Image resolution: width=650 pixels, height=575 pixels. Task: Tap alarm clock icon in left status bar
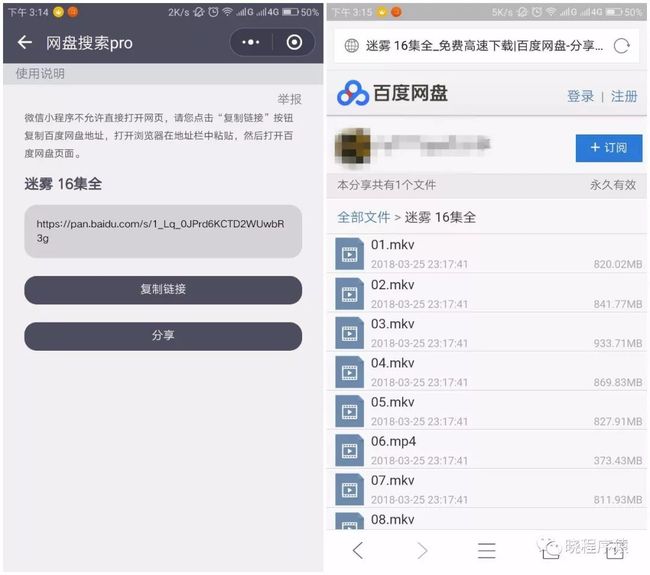point(213,12)
